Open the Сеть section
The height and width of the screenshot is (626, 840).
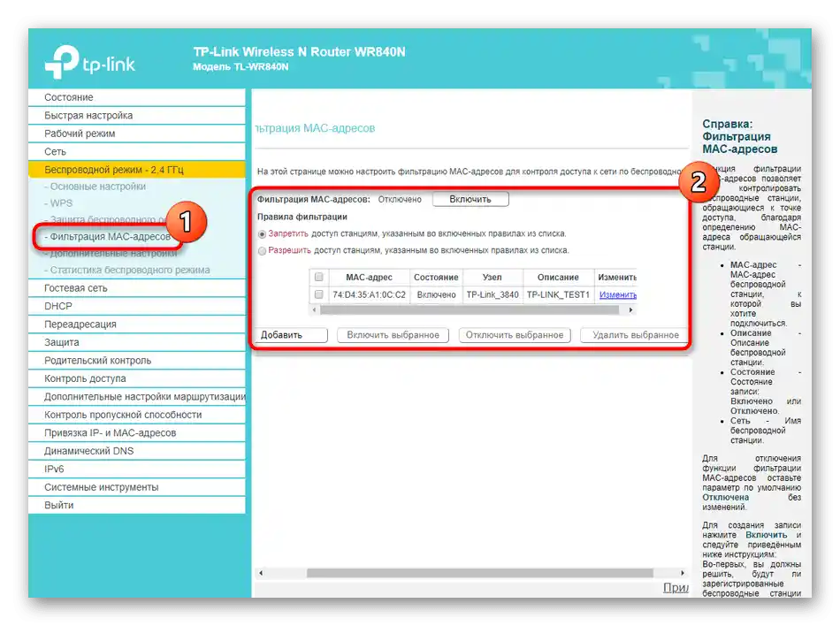[x=136, y=152]
